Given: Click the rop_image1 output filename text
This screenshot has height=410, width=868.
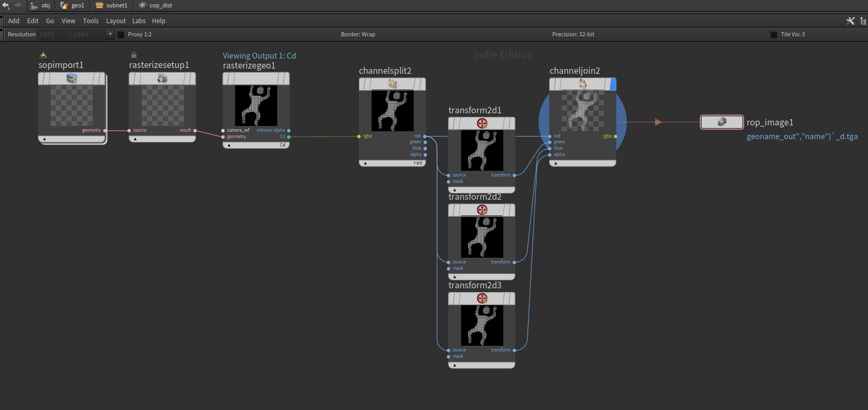Looking at the screenshot, I should coord(802,136).
